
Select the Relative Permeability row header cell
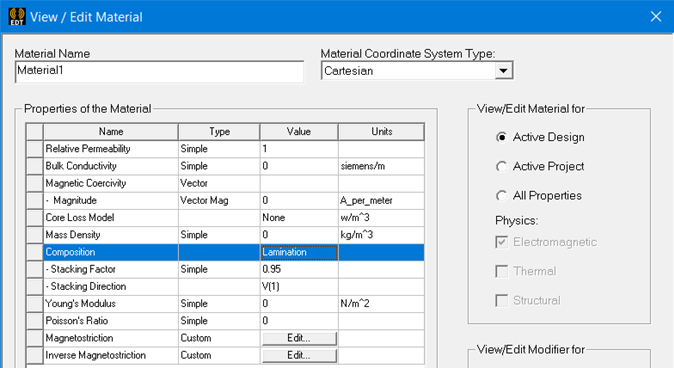pos(34,149)
